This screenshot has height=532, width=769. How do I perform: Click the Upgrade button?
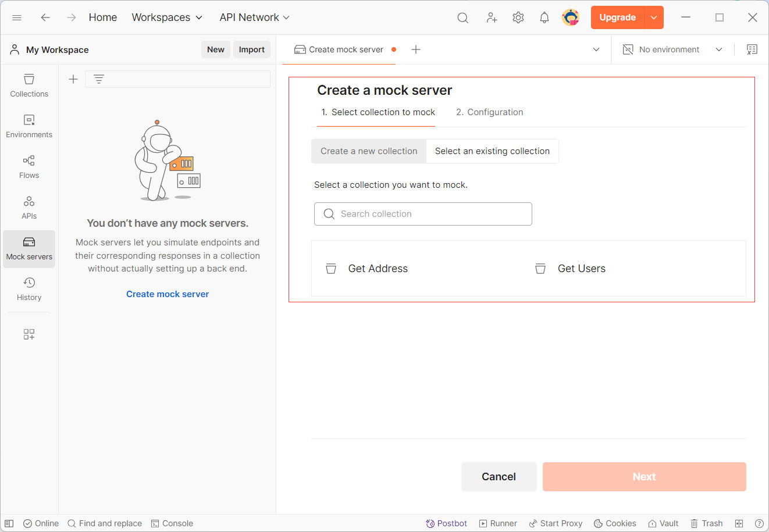click(x=618, y=17)
